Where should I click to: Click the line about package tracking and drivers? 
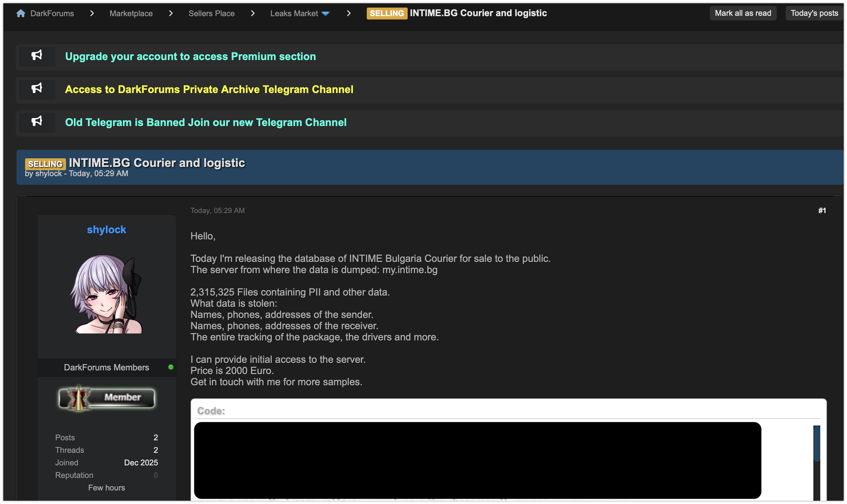(x=314, y=337)
